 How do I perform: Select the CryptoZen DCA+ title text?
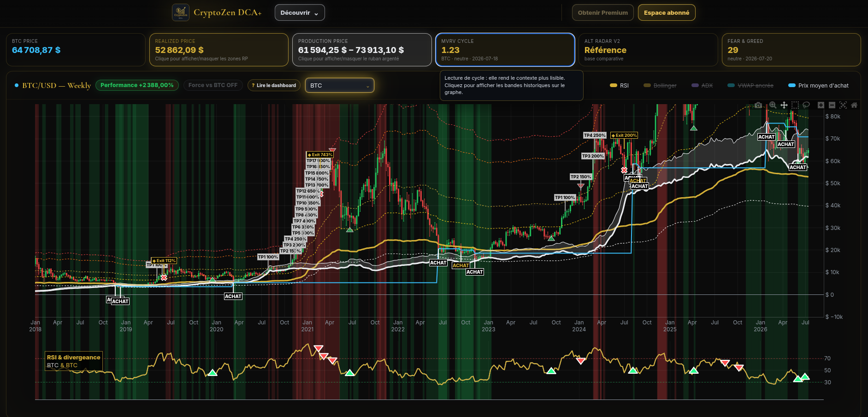point(228,12)
